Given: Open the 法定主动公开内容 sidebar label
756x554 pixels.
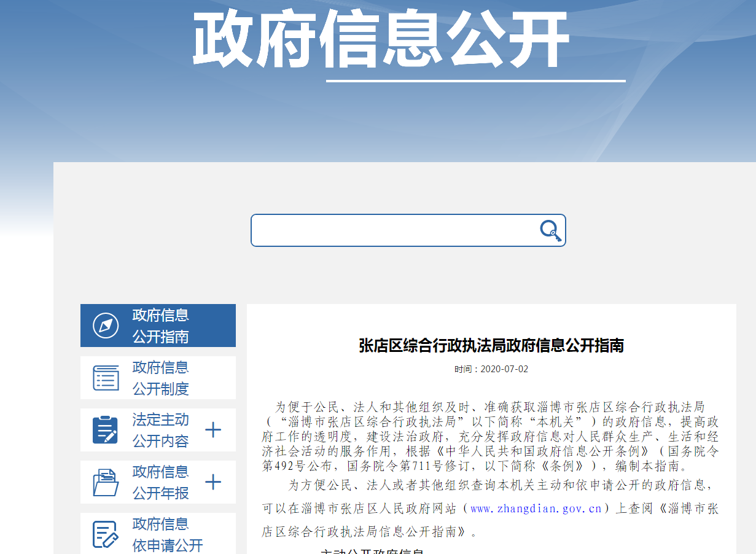Looking at the screenshot, I should [160, 431].
